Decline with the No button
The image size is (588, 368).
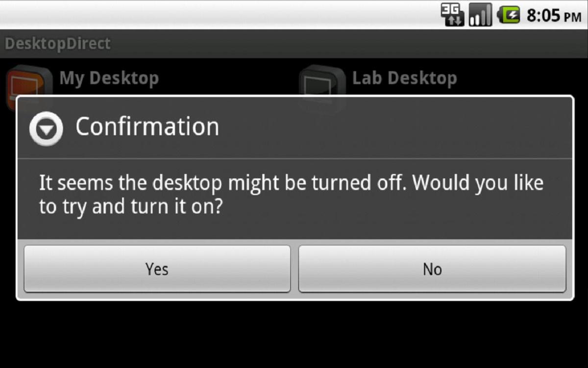pyautogui.click(x=432, y=269)
